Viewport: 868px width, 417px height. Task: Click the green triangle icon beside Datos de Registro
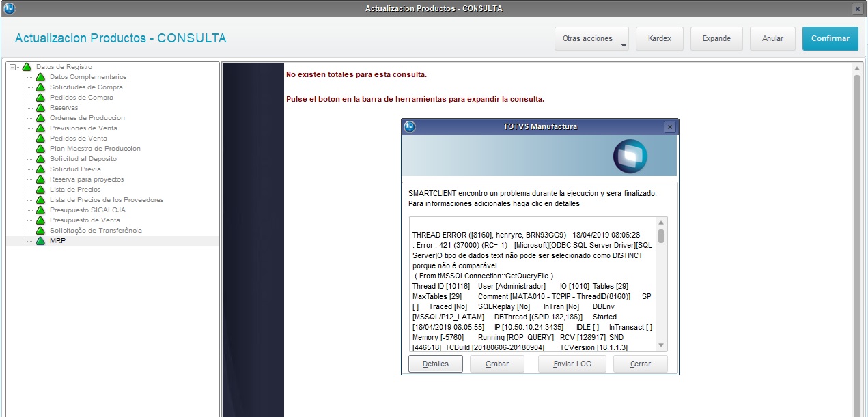coord(27,67)
